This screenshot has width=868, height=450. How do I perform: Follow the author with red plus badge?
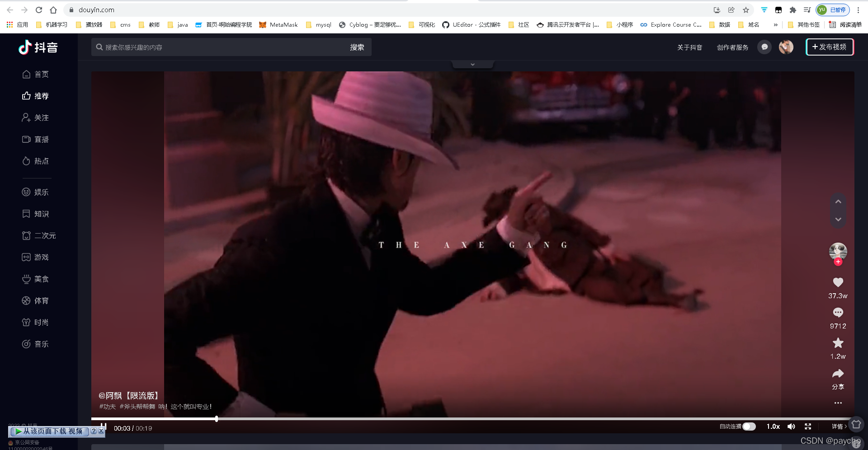pyautogui.click(x=838, y=262)
